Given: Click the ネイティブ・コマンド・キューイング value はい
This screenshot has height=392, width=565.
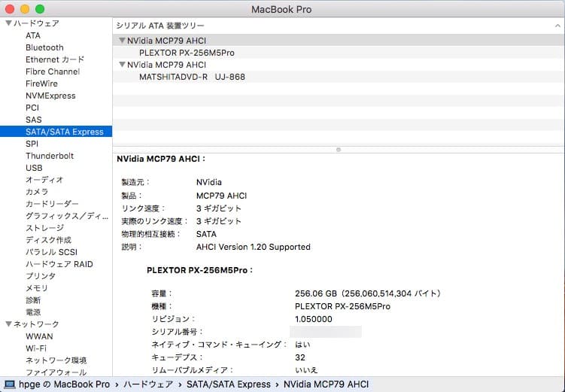Looking at the screenshot, I should coord(302,345).
